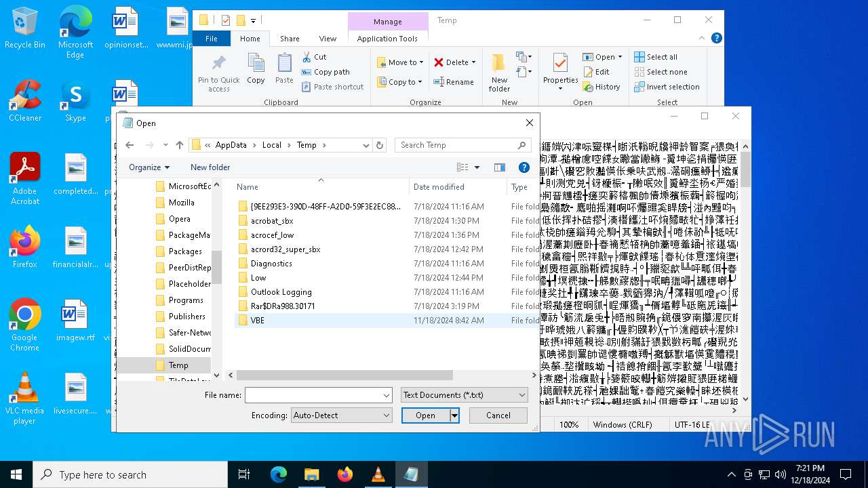Screen dimensions: 868x488
Task: Click the 100% zoom status in Notepad
Action: pos(569,425)
